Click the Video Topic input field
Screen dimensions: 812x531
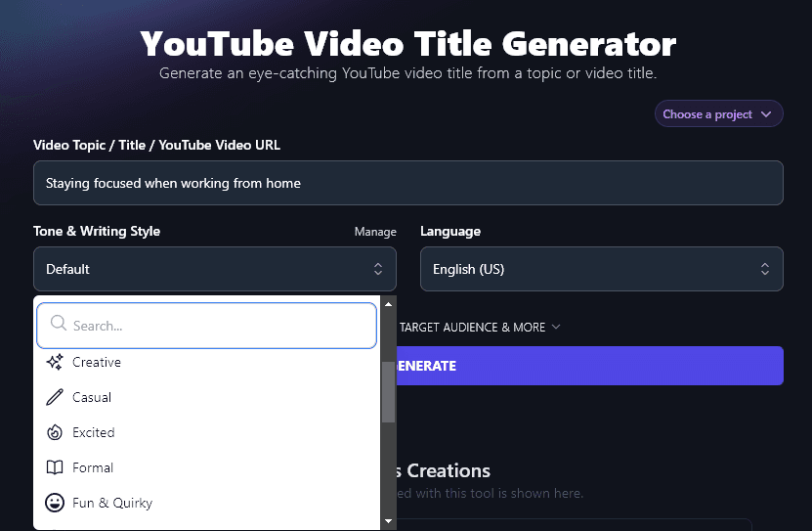(x=408, y=183)
